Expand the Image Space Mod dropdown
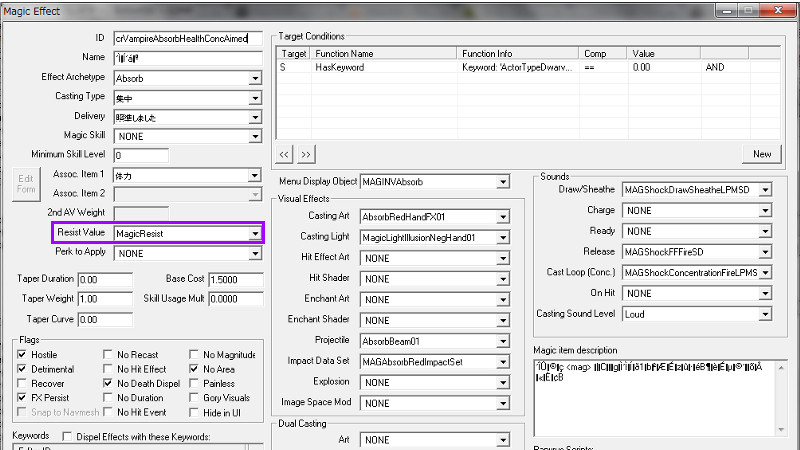The width and height of the screenshot is (800, 450). [503, 404]
